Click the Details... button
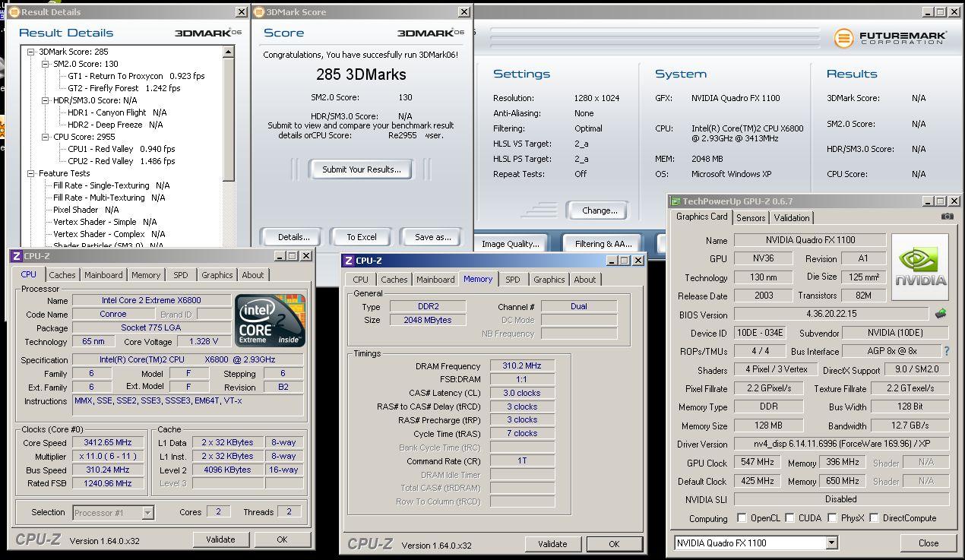 294,237
